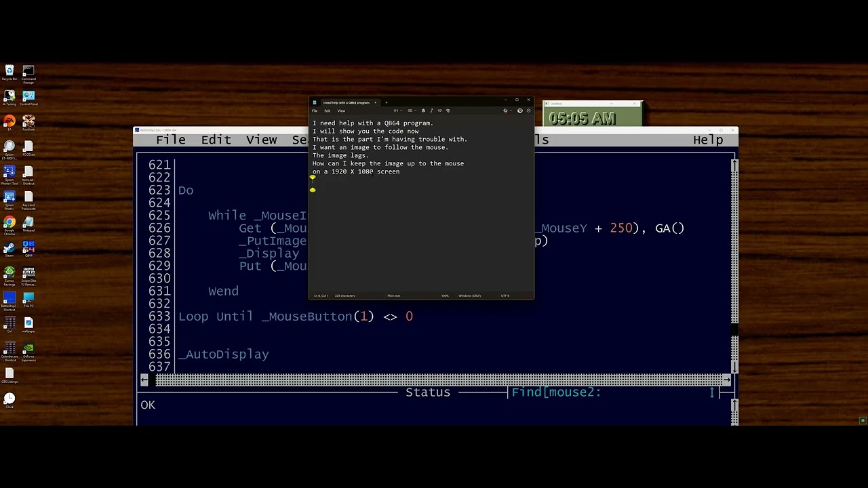This screenshot has height=488, width=868.
Task: Open the Control Panel desktop icon
Action: coord(28,98)
